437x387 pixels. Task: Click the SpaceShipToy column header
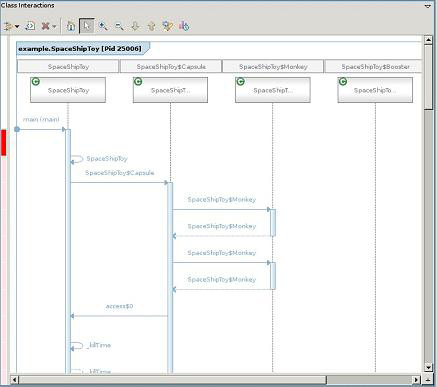pyautogui.click(x=68, y=66)
